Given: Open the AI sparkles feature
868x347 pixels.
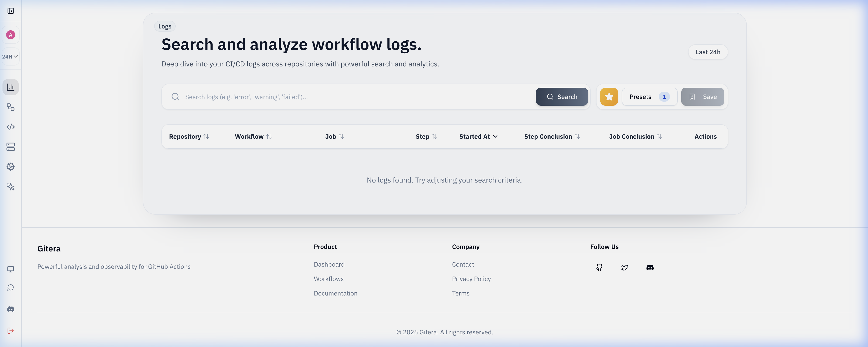Looking at the screenshot, I should click(10, 187).
